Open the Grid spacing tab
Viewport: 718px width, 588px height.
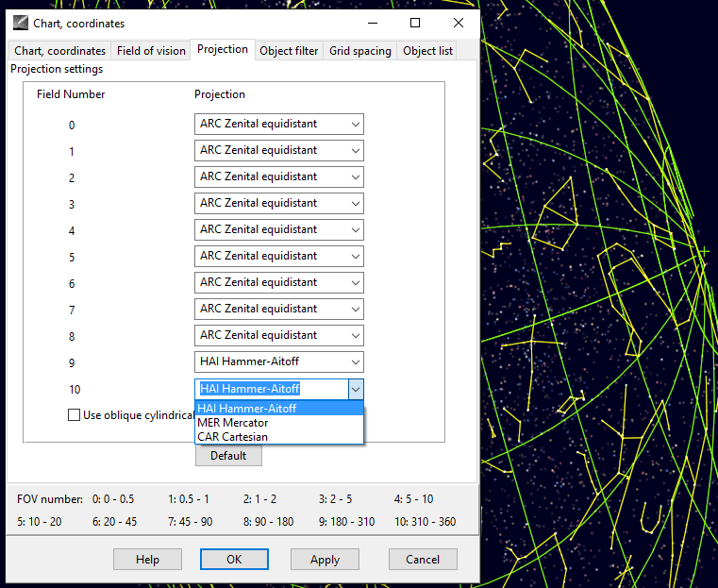tap(360, 50)
